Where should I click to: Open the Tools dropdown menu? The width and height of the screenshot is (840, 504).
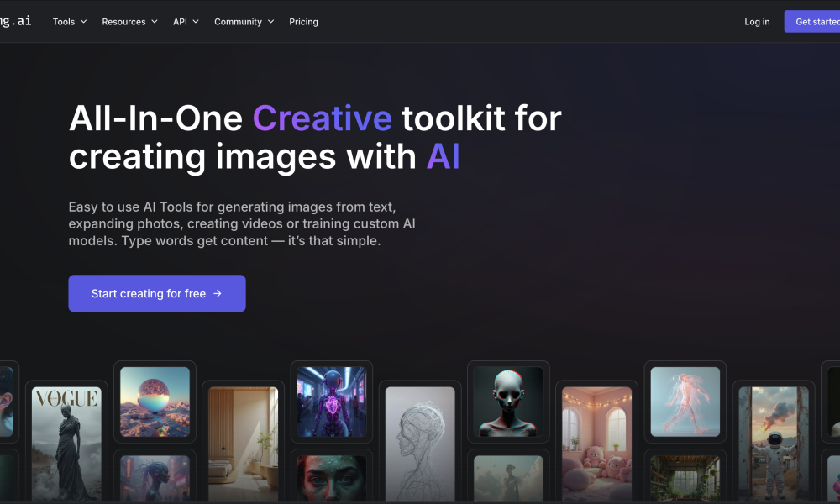[x=69, y=22]
